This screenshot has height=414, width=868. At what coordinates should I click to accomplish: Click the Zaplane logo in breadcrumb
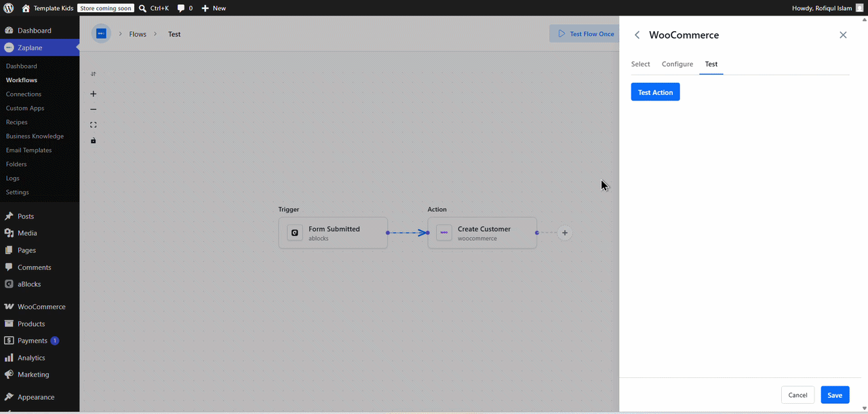click(101, 33)
